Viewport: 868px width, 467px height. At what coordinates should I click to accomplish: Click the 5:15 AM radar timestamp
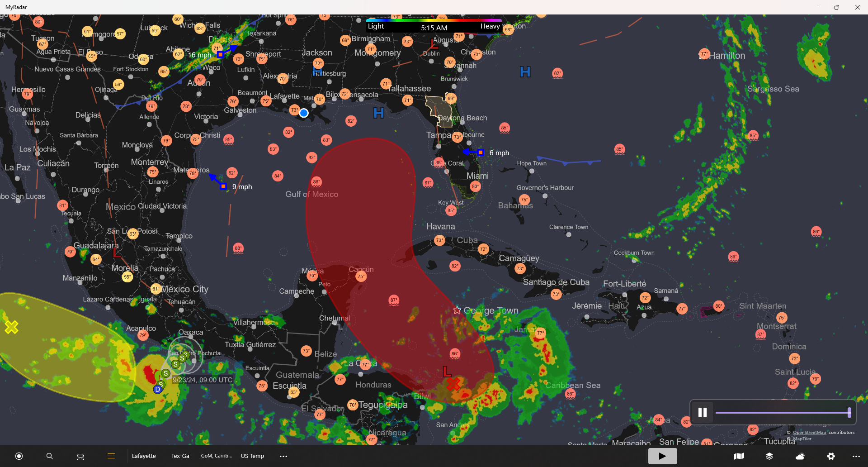(434, 28)
